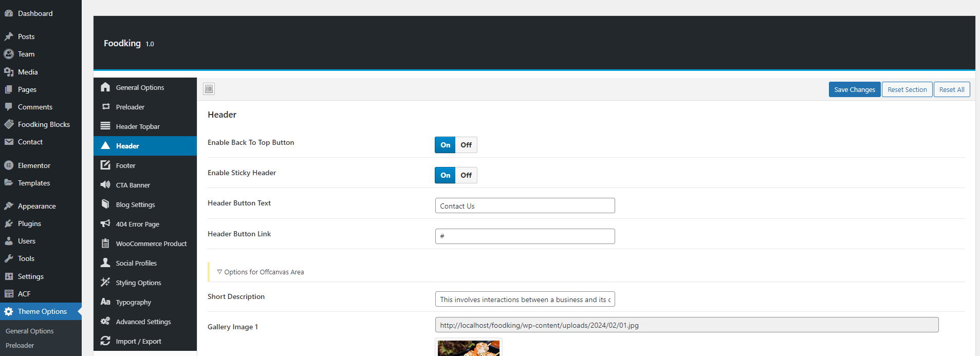The image size is (980, 356).
Task: Open Appearance menu in WordPress sidebar
Action: pyautogui.click(x=36, y=206)
